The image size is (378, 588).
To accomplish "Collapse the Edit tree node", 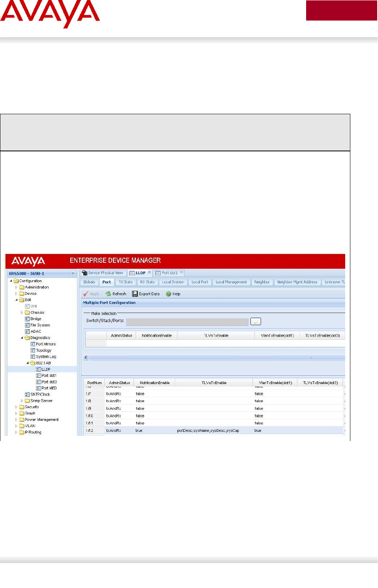I will (17, 300).
